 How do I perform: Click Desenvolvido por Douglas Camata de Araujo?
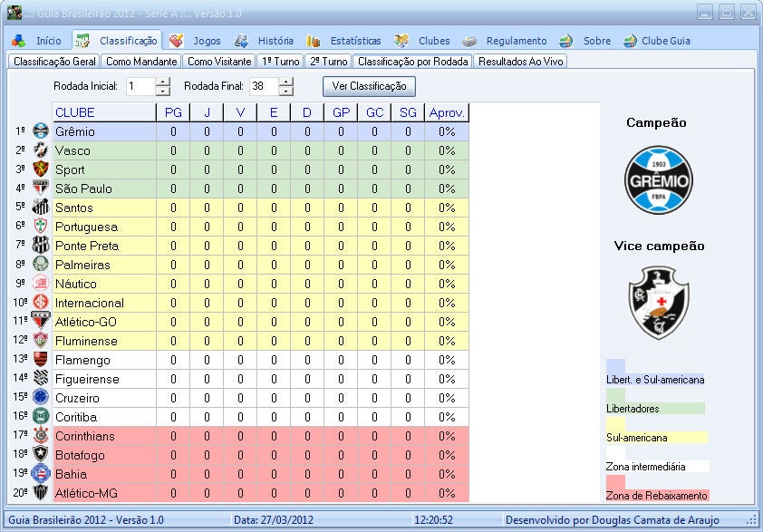click(x=613, y=520)
